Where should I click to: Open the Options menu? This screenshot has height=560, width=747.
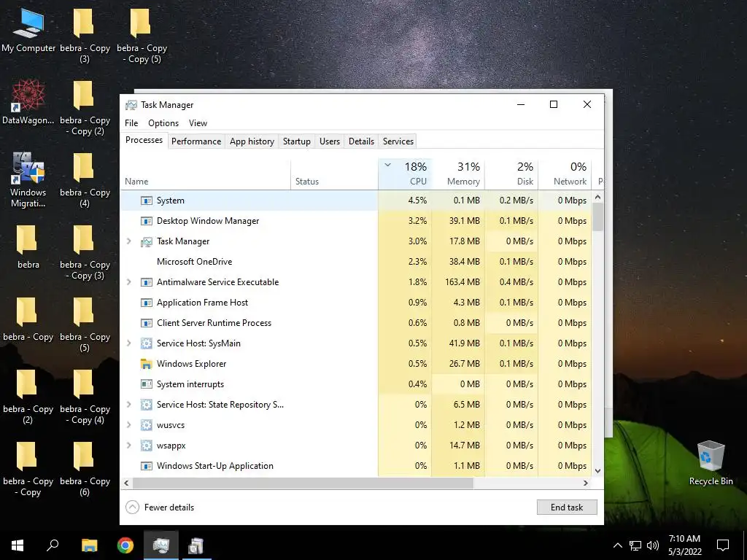tap(163, 122)
